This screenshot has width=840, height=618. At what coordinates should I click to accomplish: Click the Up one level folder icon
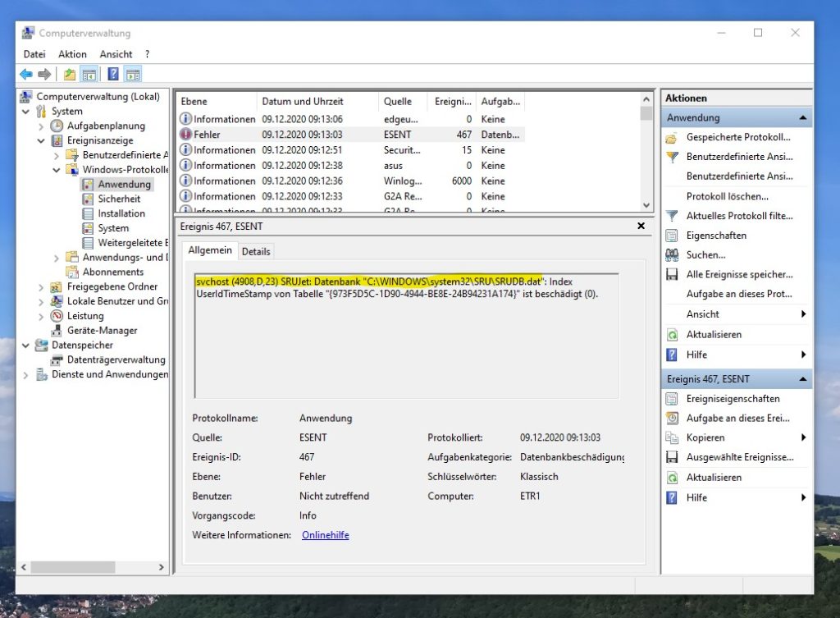(x=69, y=74)
